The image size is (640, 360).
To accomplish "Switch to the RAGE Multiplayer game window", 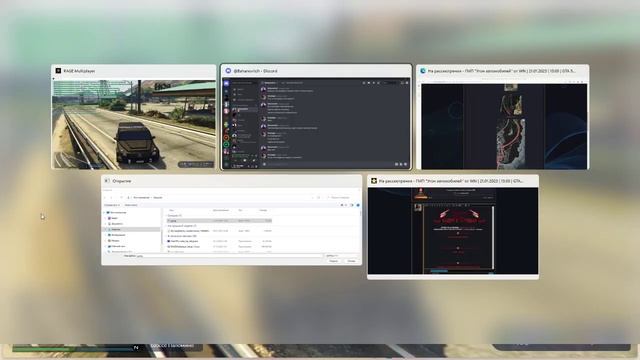I will click(x=134, y=117).
